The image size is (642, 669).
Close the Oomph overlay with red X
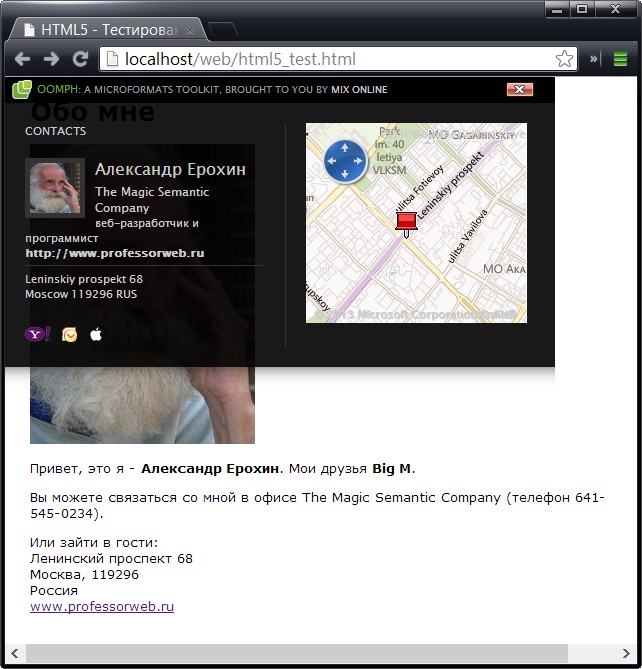coord(520,89)
